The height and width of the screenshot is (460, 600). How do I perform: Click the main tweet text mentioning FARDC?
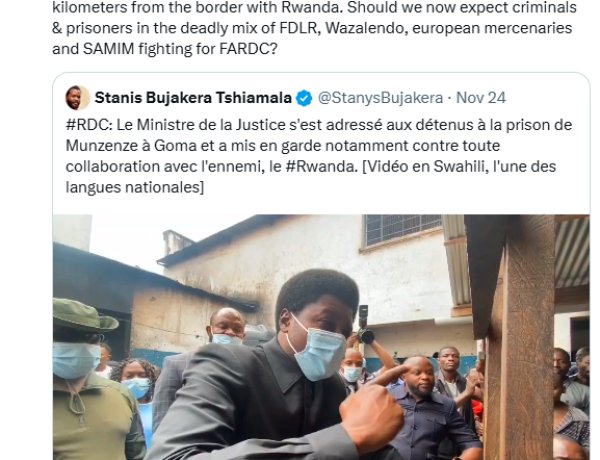315,28
